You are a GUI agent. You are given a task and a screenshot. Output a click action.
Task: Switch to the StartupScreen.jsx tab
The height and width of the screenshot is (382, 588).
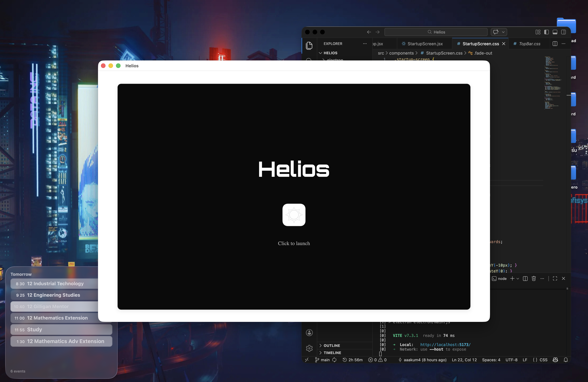pyautogui.click(x=425, y=44)
